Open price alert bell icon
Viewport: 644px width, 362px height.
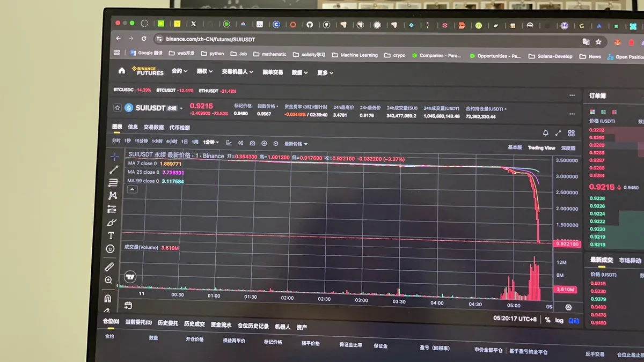coord(546,132)
